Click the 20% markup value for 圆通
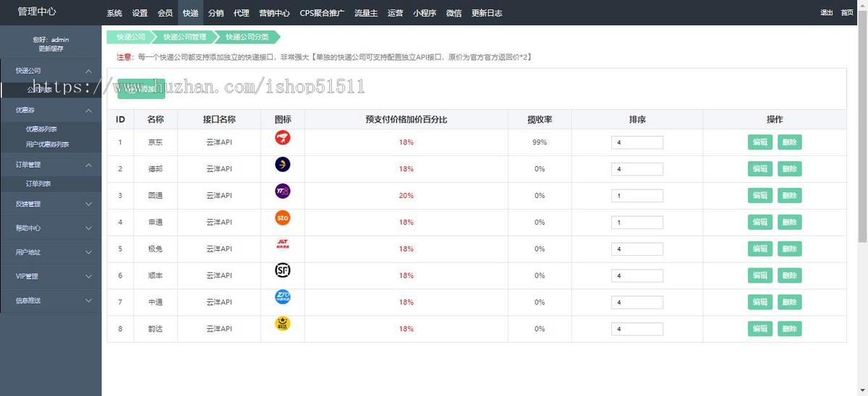This screenshot has width=868, height=396. (x=407, y=196)
